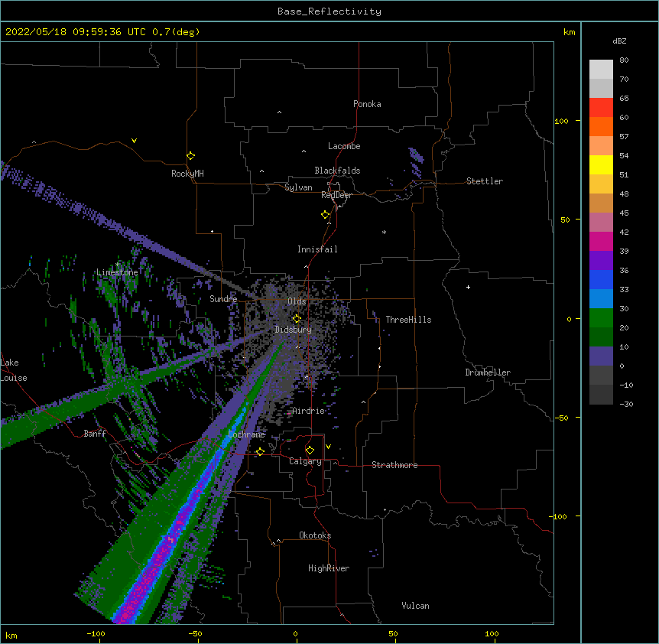This screenshot has width=659, height=644.
Task: Click the Vulcan town label
Action: tap(415, 606)
